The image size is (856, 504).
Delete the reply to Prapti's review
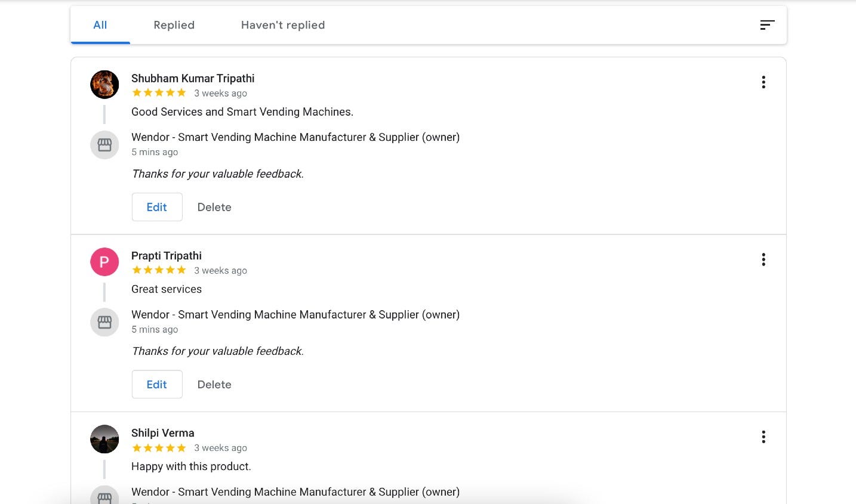pyautogui.click(x=214, y=385)
